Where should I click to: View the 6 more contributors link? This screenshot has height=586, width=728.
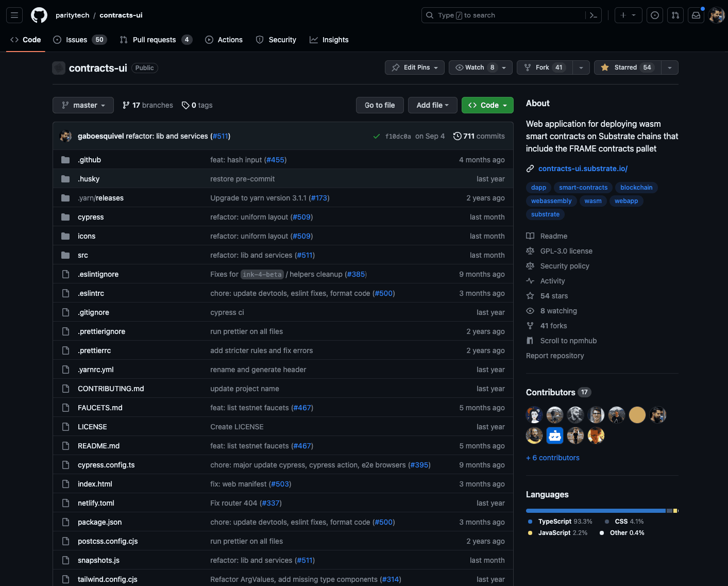553,458
